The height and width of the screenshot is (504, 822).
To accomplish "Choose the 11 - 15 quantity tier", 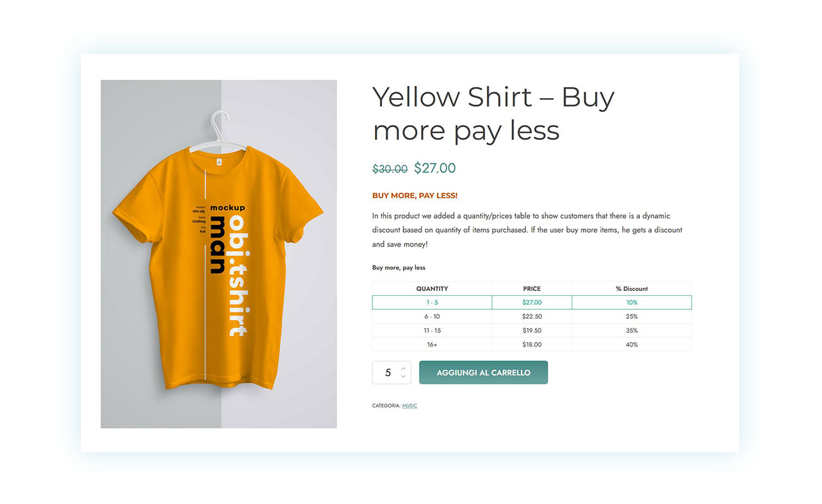I will coord(432,330).
